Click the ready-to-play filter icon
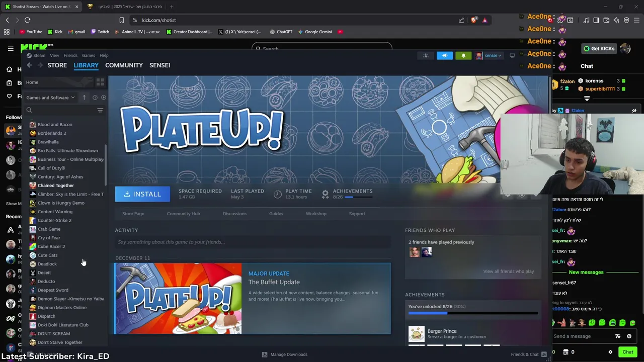Image resolution: width=644 pixels, height=362 pixels. pyautogui.click(x=104, y=98)
